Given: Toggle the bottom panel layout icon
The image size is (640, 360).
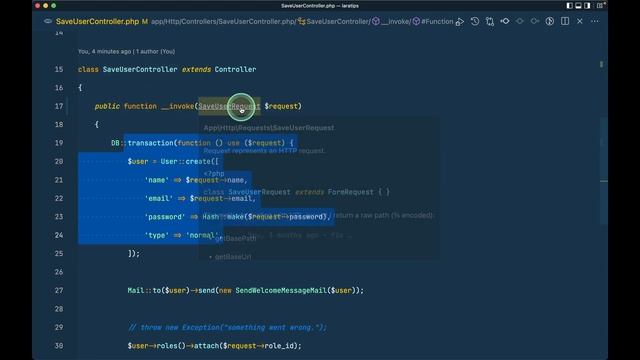Looking at the screenshot, I should click(x=578, y=6).
